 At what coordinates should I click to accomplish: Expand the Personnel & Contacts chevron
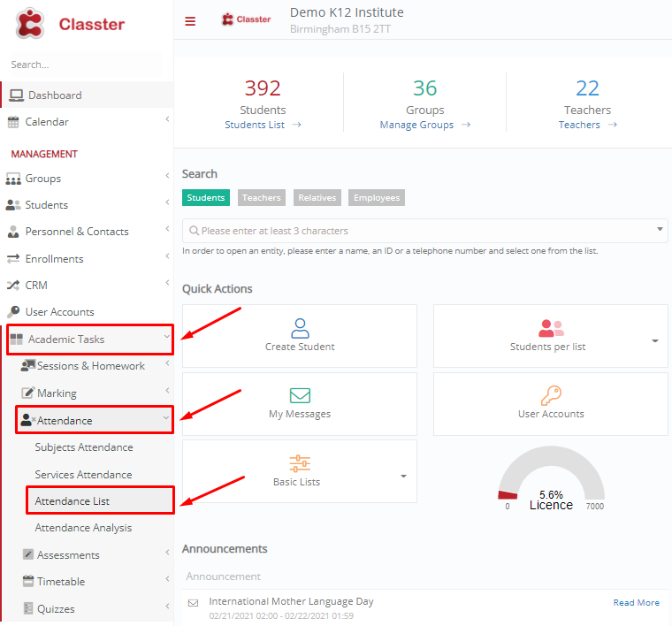[167, 229]
